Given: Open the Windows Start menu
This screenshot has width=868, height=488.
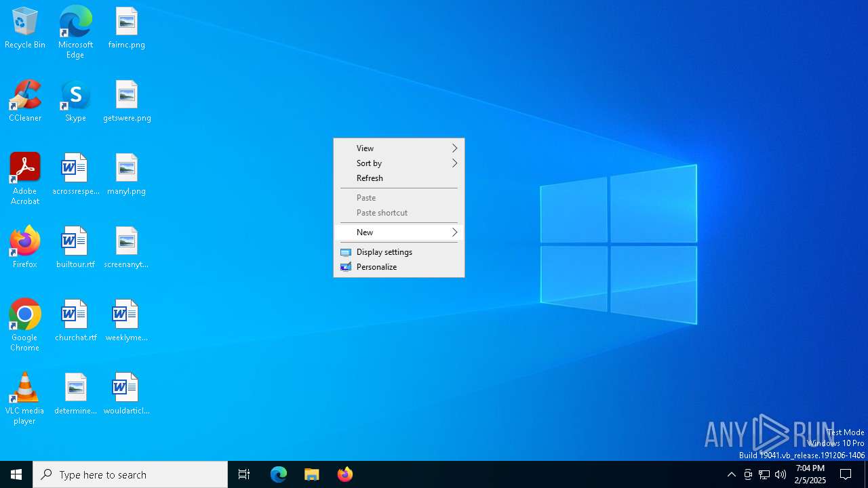Looking at the screenshot, I should point(16,474).
